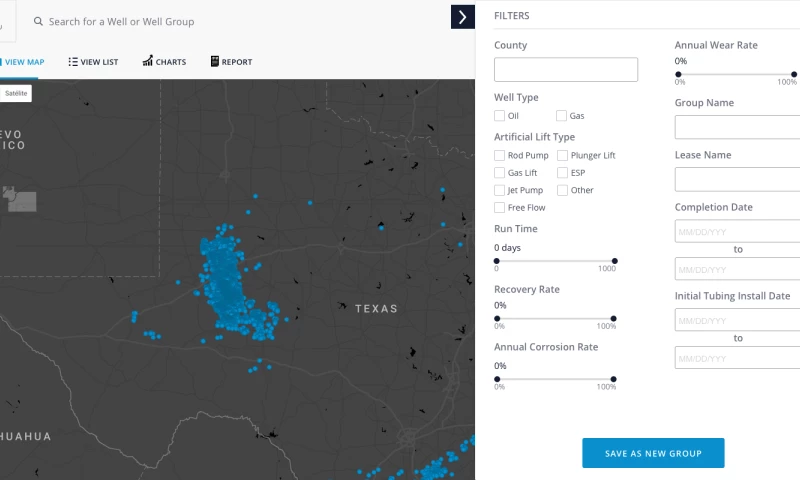Viewport: 800px width, 480px height.
Task: Click the Lease Name text field
Action: (737, 179)
